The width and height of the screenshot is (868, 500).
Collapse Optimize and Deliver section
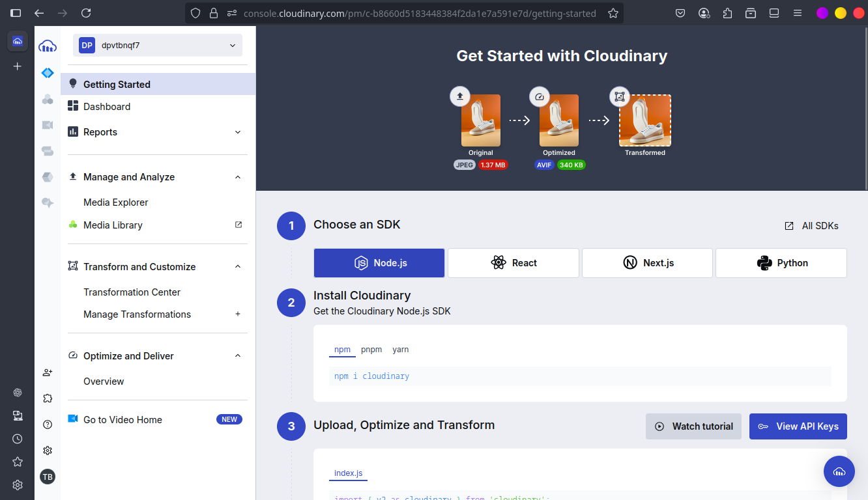[238, 356]
